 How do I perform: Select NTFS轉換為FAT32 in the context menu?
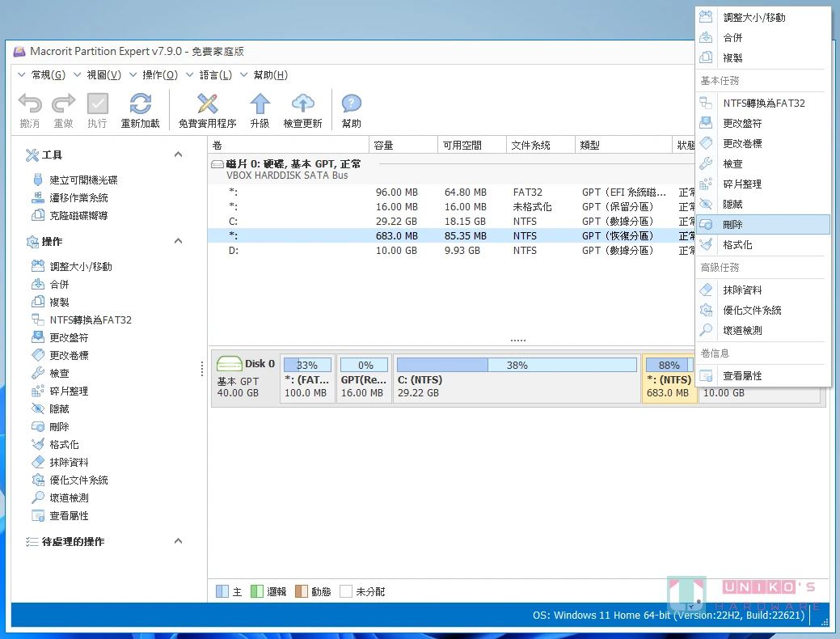tap(763, 103)
